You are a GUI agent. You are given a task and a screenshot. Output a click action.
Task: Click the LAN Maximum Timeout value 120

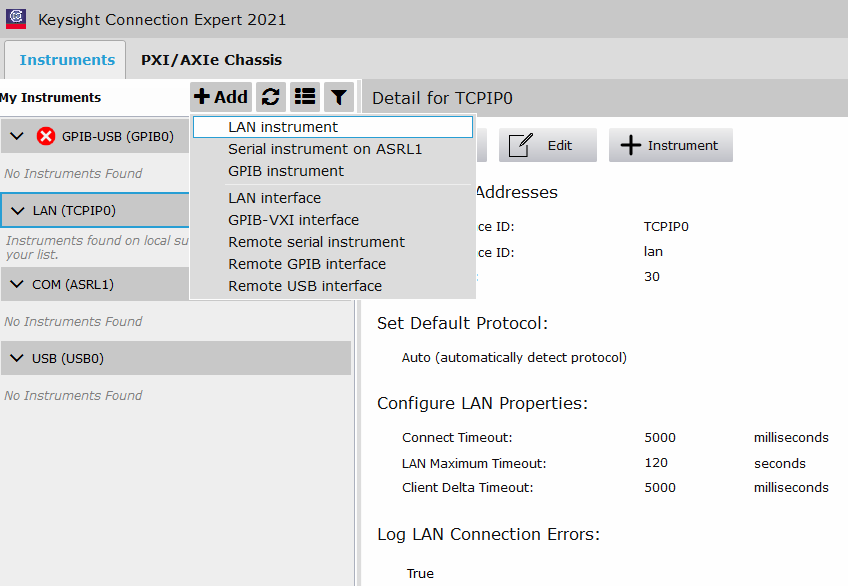pos(656,463)
